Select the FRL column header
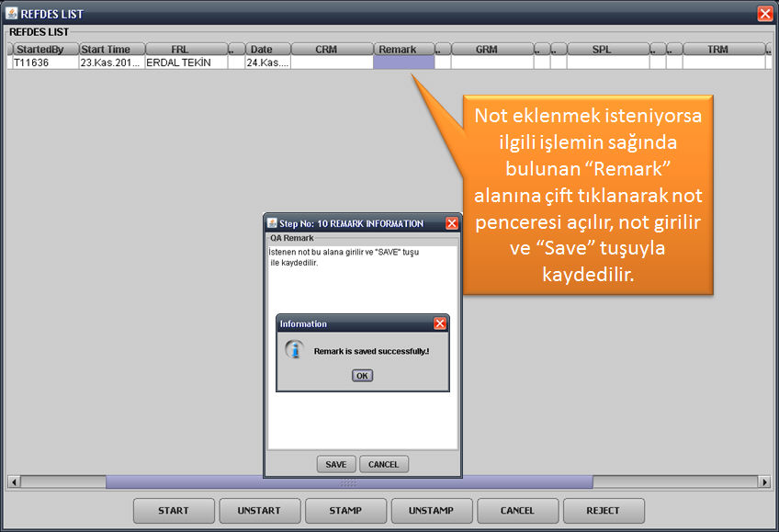 [186, 50]
